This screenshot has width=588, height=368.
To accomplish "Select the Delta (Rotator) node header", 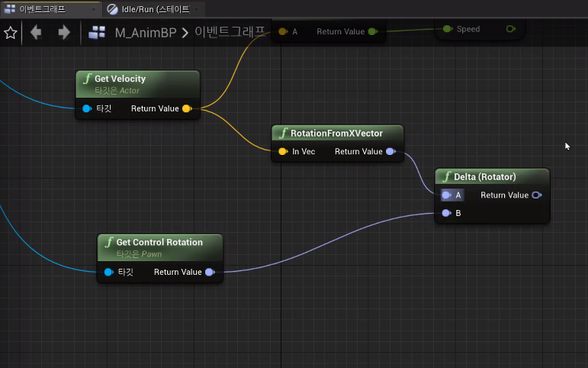I will 492,176.
